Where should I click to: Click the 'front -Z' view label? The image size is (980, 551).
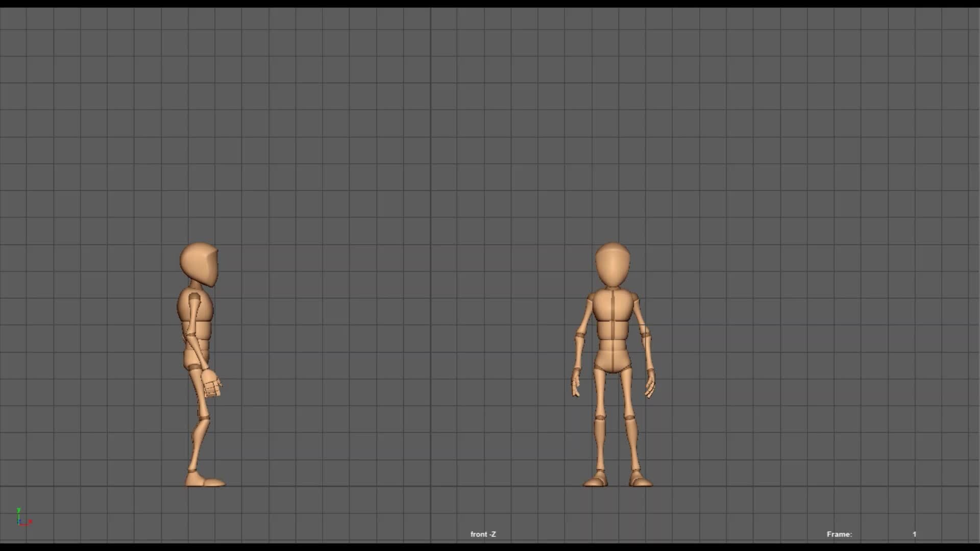(483, 534)
